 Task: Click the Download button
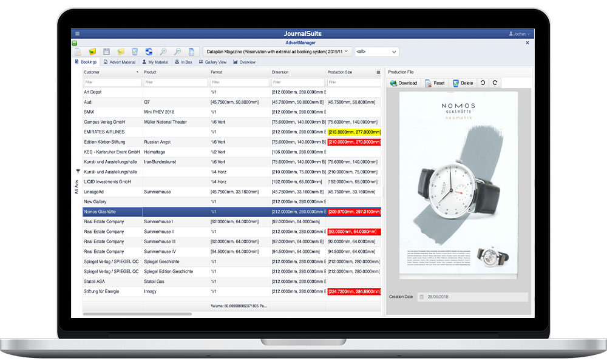pos(404,83)
